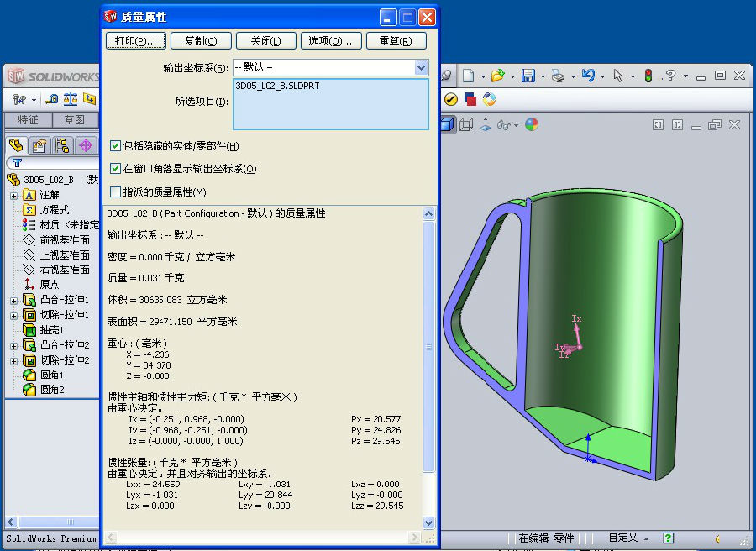Switch to the 草图 tab
Screen dimensions: 756x551
(75, 120)
